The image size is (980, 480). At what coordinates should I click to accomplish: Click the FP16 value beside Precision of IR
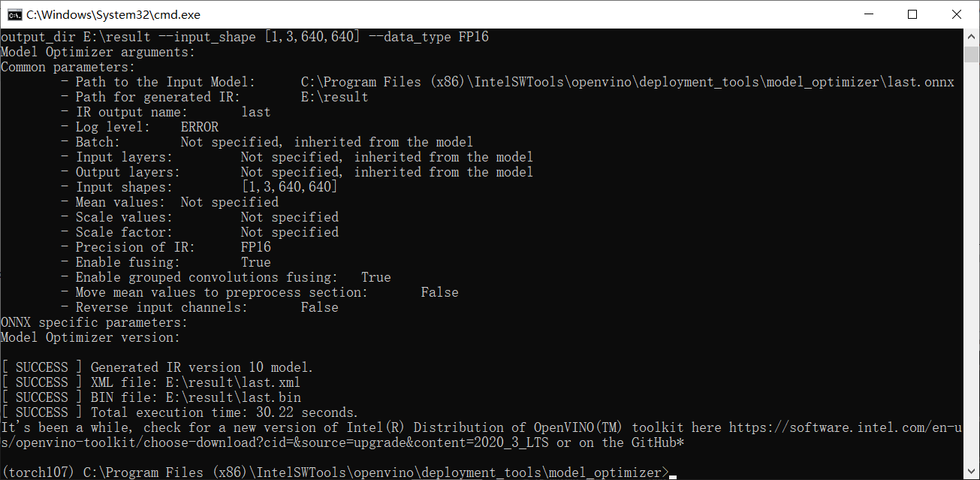click(x=256, y=247)
